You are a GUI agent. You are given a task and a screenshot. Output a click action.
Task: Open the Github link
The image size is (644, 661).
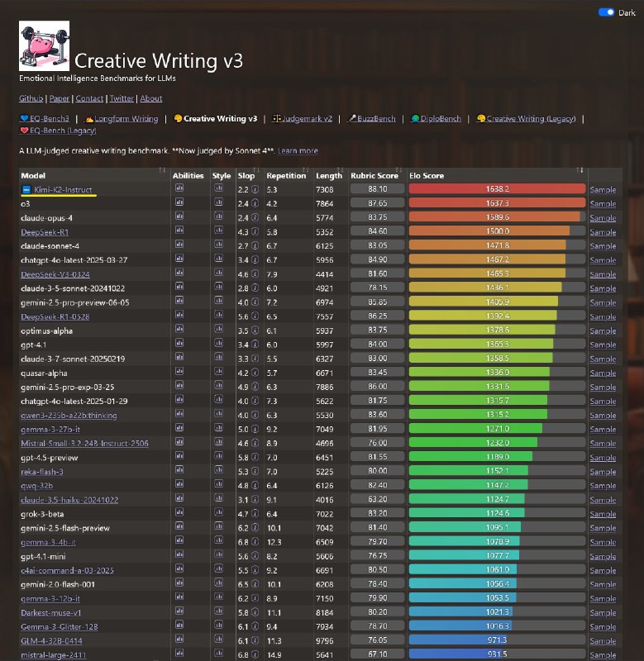(x=31, y=98)
